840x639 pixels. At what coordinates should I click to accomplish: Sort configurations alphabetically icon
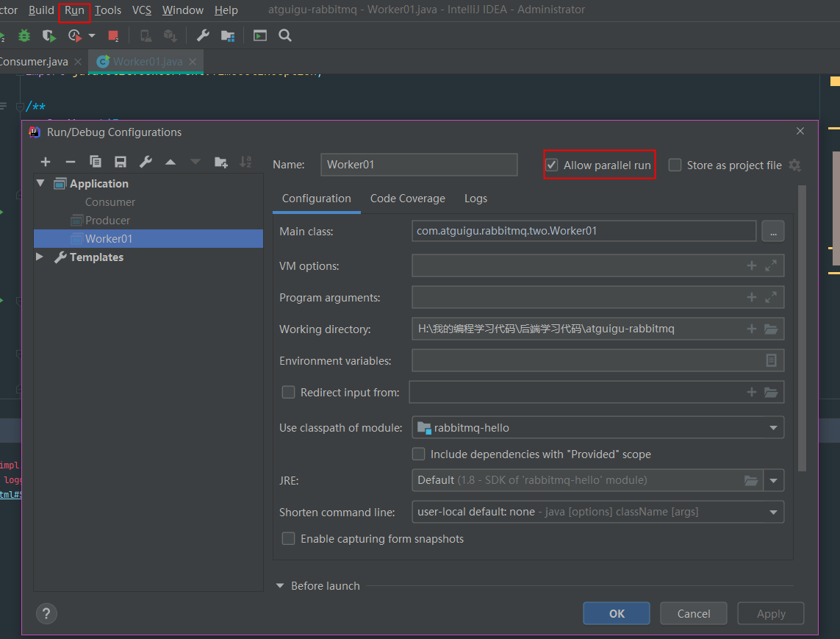[x=245, y=162]
